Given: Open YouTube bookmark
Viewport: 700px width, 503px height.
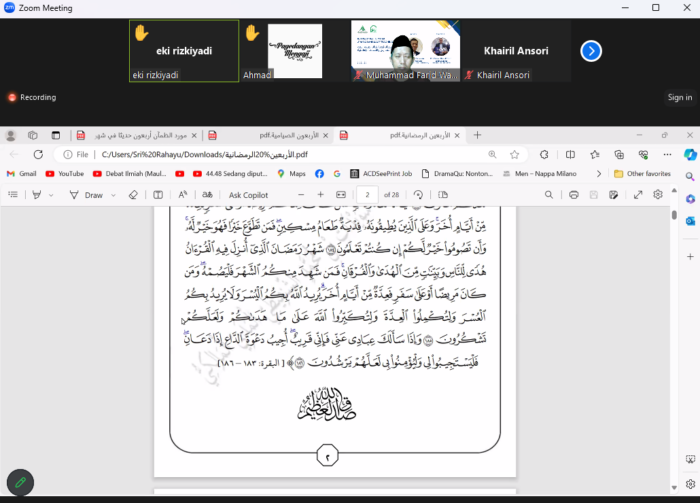Looking at the screenshot, I should pyautogui.click(x=65, y=174).
